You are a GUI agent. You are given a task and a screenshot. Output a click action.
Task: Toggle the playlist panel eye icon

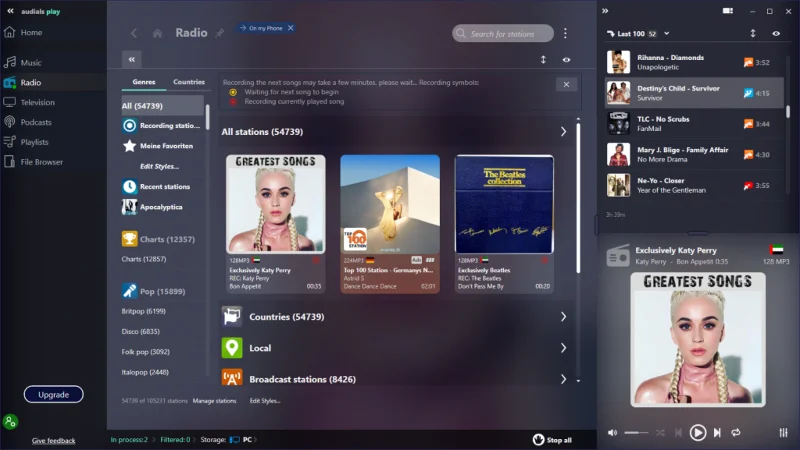pyautogui.click(x=776, y=34)
